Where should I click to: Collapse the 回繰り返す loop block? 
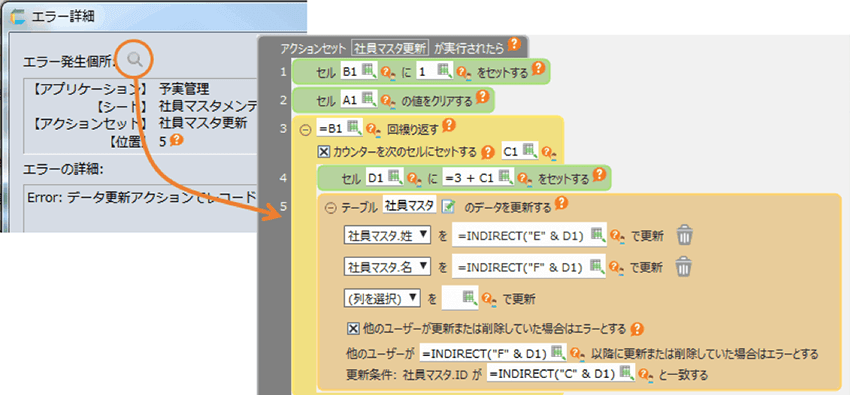pos(305,129)
